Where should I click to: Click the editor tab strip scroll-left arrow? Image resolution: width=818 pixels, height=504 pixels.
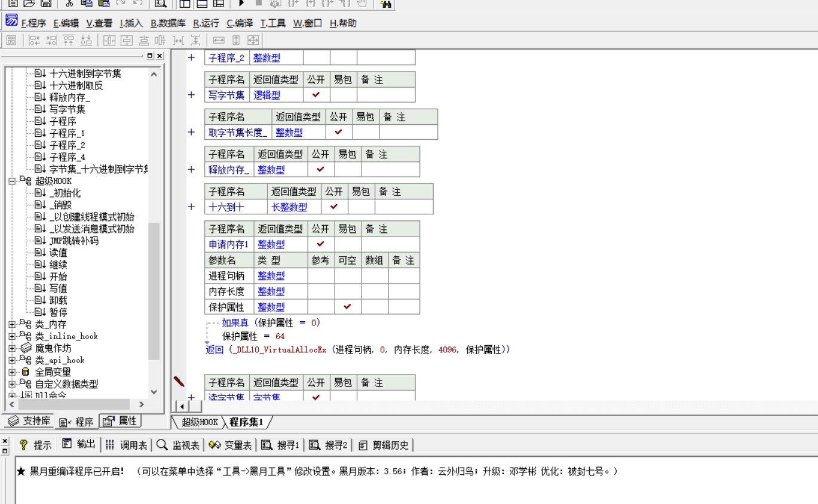(182, 405)
